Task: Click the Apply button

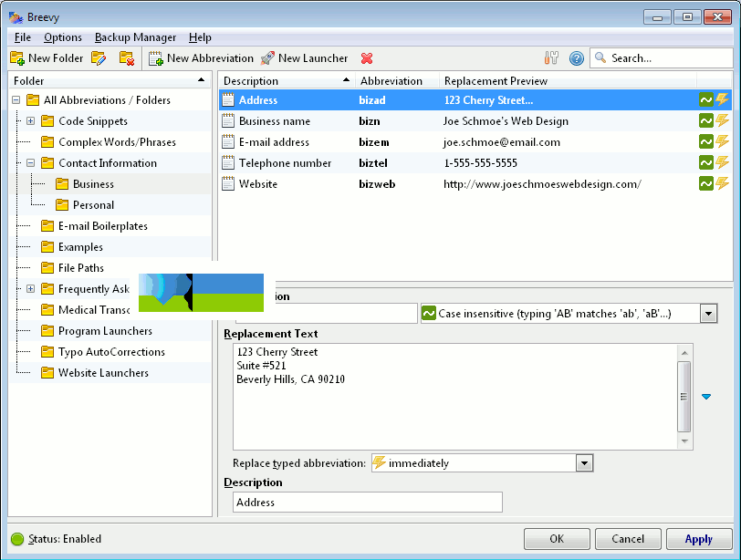Action: (699, 539)
